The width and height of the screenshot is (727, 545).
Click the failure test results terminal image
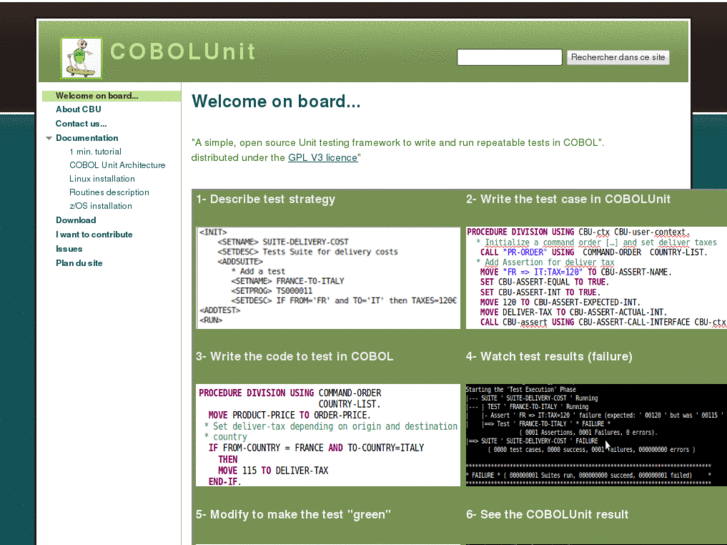pos(596,435)
